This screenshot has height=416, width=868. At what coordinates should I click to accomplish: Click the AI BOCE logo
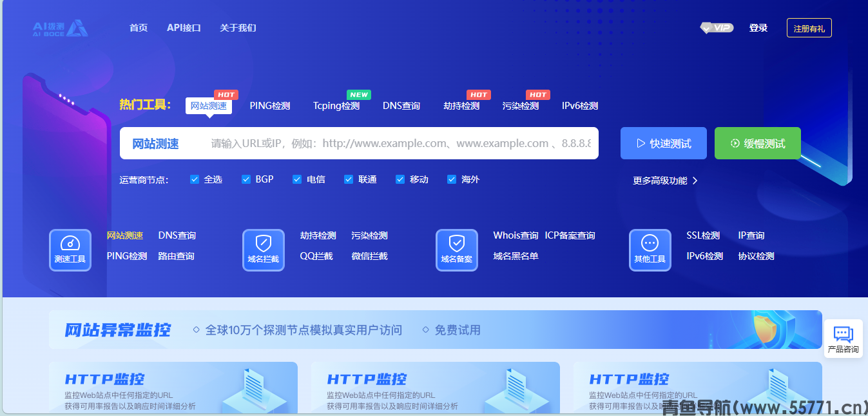coord(60,28)
